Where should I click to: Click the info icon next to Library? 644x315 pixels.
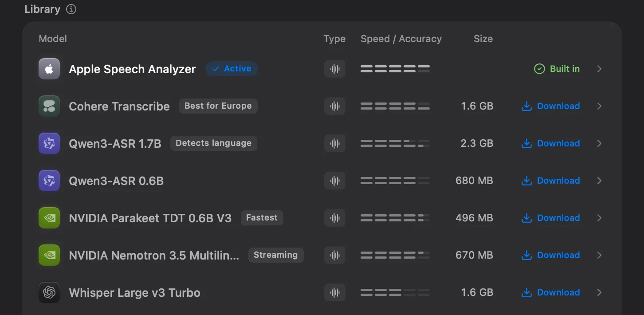click(71, 9)
